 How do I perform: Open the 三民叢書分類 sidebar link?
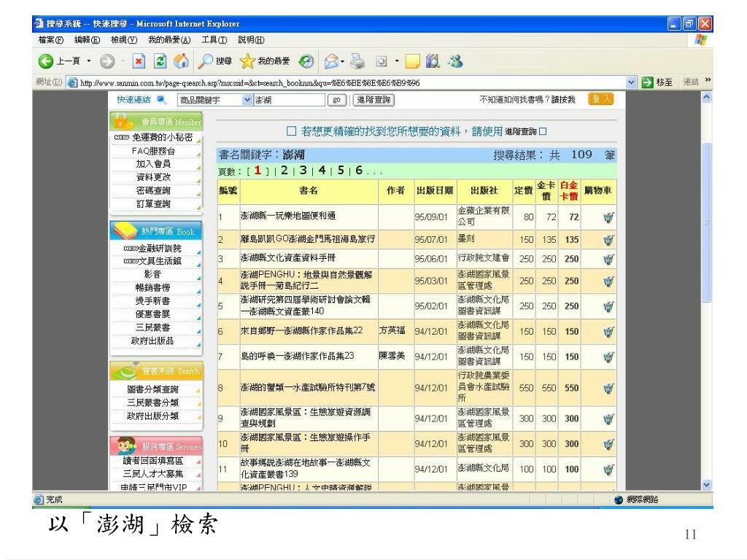[x=153, y=402]
